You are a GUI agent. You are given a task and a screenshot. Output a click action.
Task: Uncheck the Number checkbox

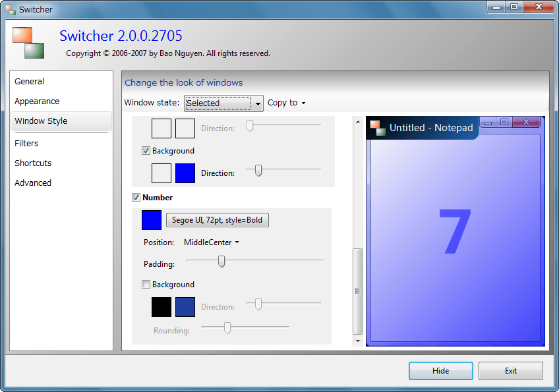[136, 198]
